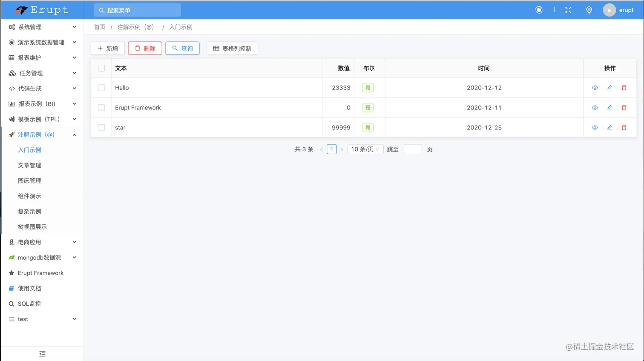Click the edit pencil icon for Hello row

[609, 88]
